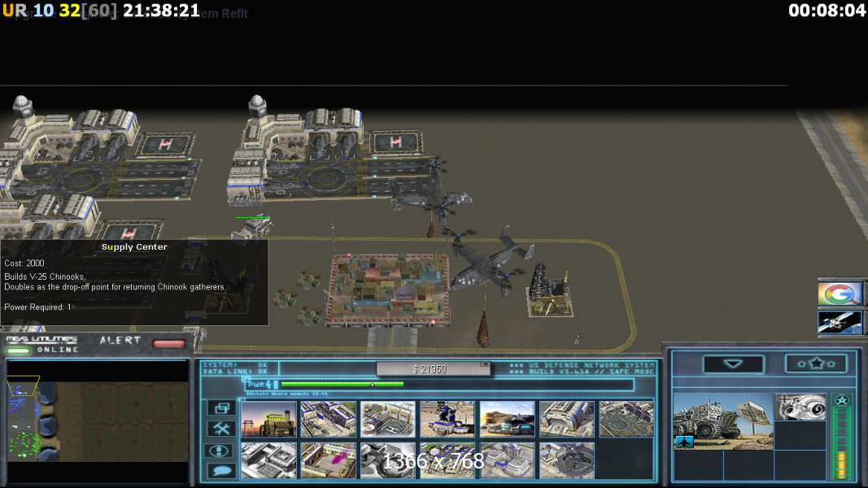This screenshot has height=488, width=868.
Task: Select the round dark dome build icon
Action: click(567, 460)
